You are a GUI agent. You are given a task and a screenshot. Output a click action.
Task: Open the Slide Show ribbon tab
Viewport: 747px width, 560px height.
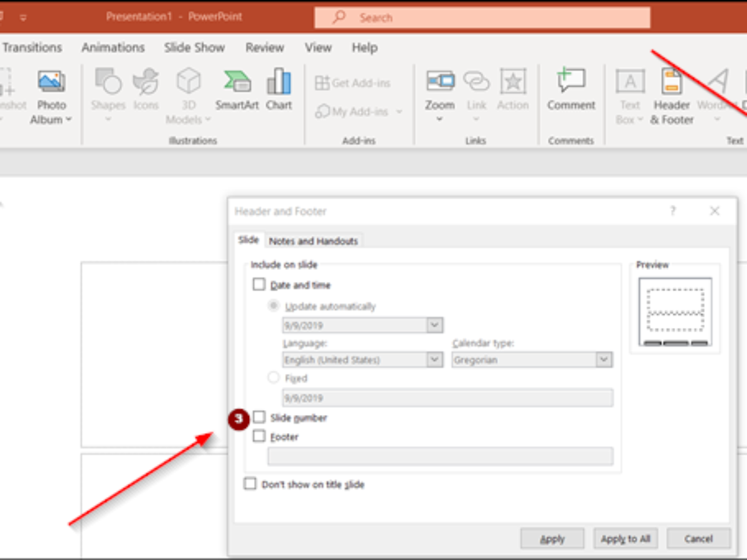click(x=194, y=47)
